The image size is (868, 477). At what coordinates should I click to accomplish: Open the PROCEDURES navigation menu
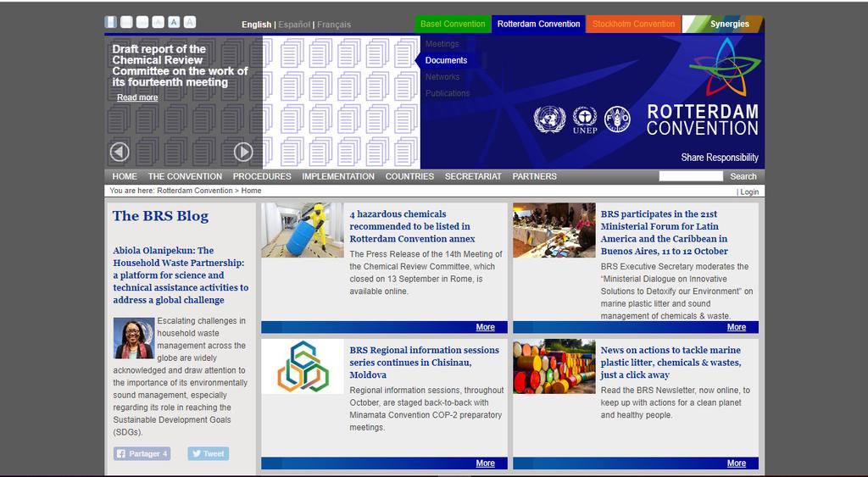click(262, 176)
